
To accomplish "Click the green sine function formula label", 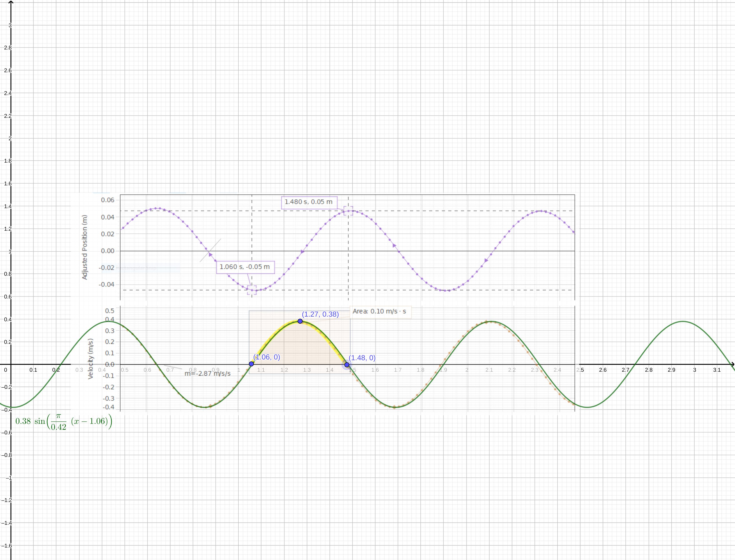I will click(63, 422).
